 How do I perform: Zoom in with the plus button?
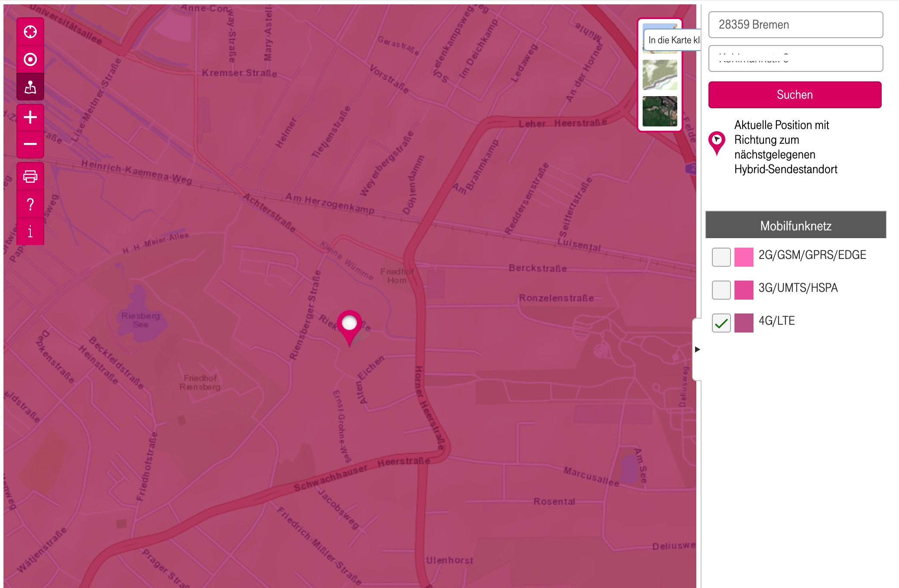coord(30,117)
